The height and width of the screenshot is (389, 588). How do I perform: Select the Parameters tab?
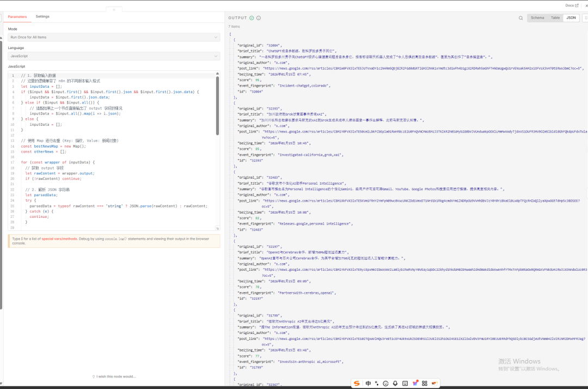pyautogui.click(x=17, y=17)
